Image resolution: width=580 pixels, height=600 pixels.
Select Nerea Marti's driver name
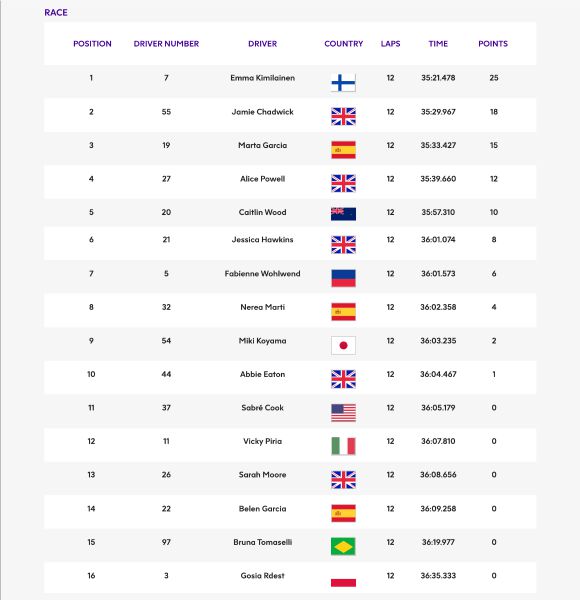(x=262, y=307)
